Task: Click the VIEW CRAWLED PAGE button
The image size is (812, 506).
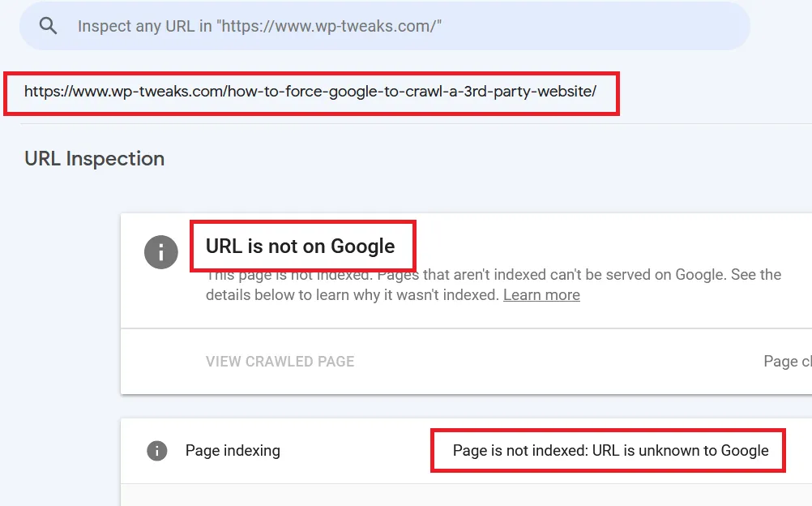Action: point(280,362)
